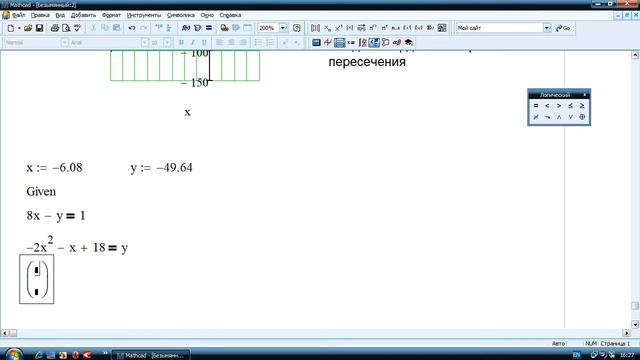Insert the less-than operator from the logic palette
This screenshot has width=640, height=360.
(x=547, y=106)
